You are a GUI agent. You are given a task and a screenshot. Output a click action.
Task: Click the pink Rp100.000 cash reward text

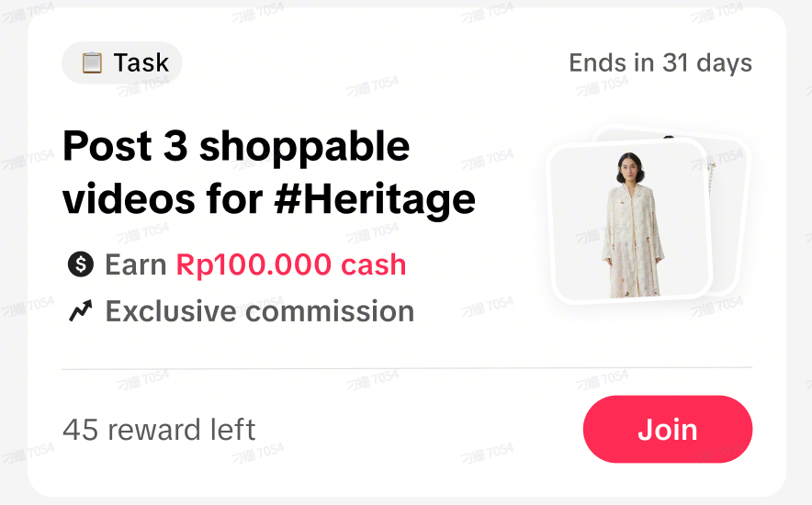pos(290,265)
